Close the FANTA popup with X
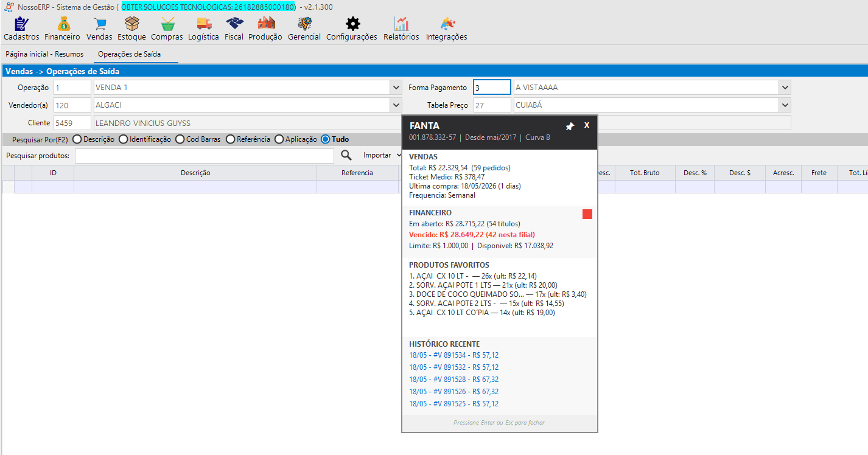The image size is (868, 455). [587, 125]
